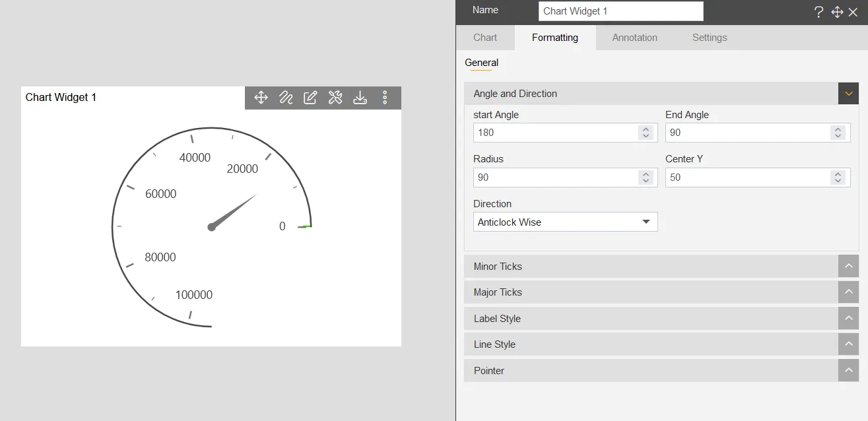868x421 pixels.
Task: Click the up stepper arrow for End Angle
Action: pos(838,129)
